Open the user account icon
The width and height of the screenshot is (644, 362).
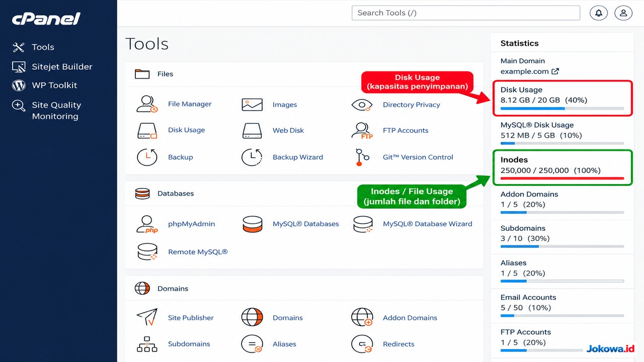623,13
